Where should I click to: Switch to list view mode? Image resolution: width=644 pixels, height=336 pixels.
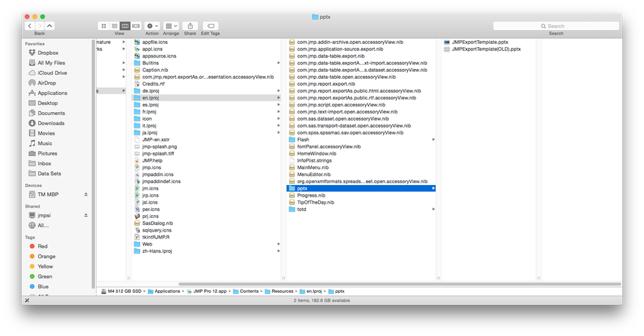click(x=114, y=26)
